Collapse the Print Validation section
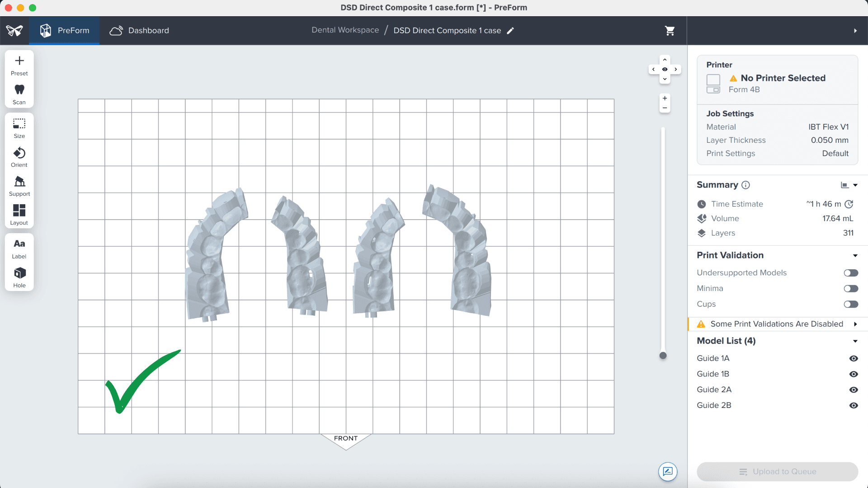The height and width of the screenshot is (488, 868). tap(855, 256)
